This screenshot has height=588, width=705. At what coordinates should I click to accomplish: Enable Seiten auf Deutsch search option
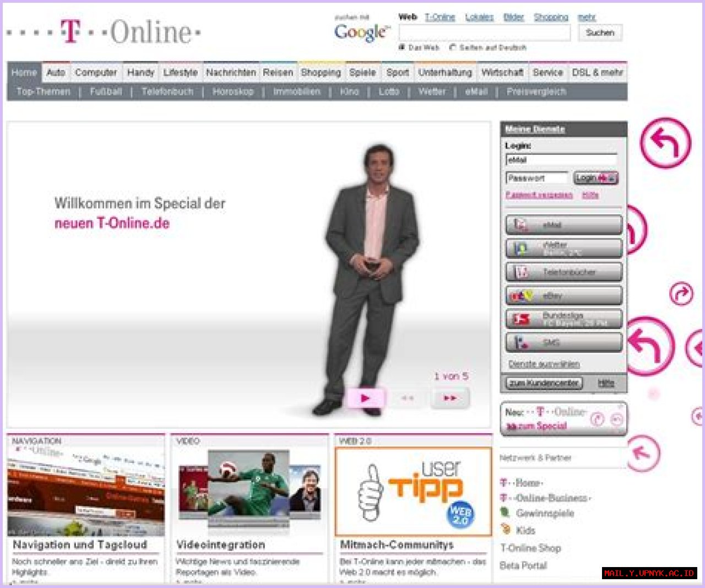coord(452,47)
